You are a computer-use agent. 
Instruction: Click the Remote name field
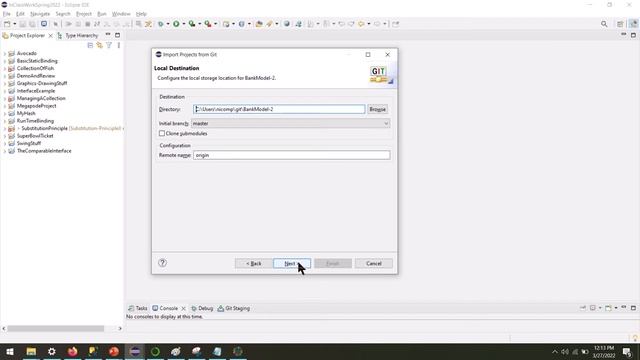pyautogui.click(x=291, y=155)
